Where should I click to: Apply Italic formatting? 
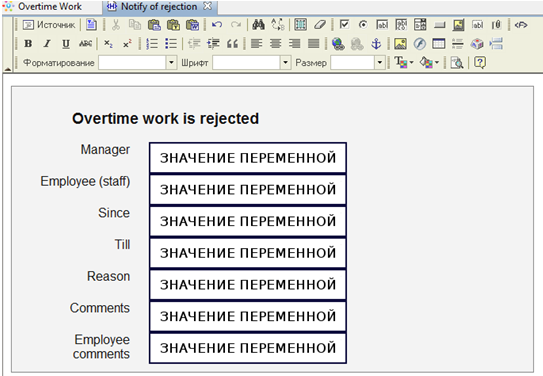[x=47, y=44]
